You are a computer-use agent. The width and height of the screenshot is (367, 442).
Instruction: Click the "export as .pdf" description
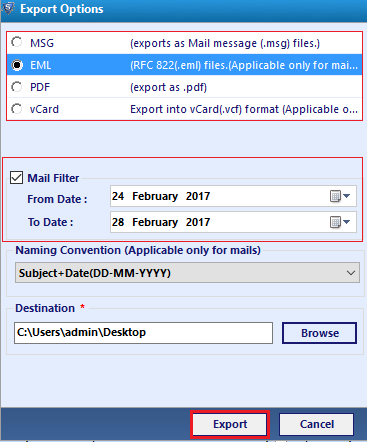[168, 87]
